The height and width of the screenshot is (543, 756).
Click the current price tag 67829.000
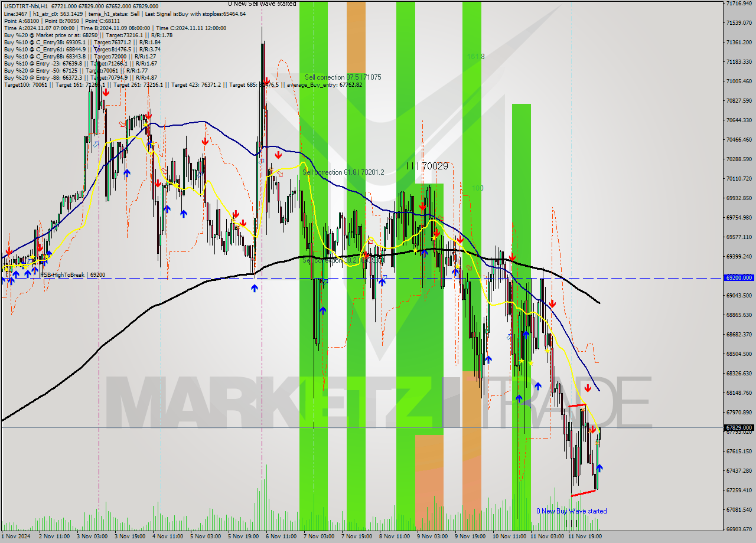coord(739,427)
